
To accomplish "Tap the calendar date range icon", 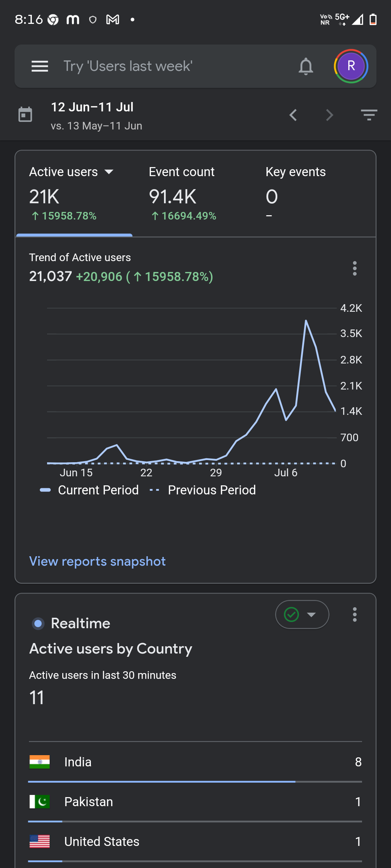I will (25, 115).
